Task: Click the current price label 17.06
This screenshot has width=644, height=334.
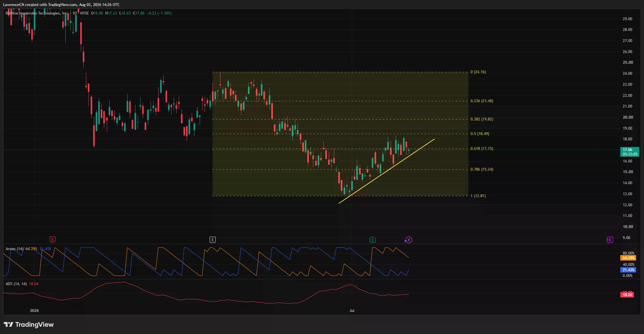Action: pyautogui.click(x=629, y=152)
